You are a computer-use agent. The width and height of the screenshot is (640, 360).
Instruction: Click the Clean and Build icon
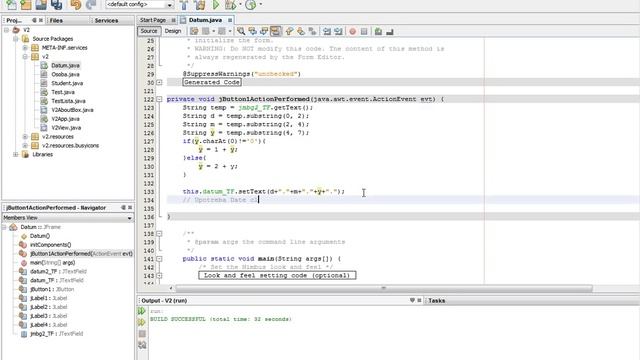pos(200,5)
